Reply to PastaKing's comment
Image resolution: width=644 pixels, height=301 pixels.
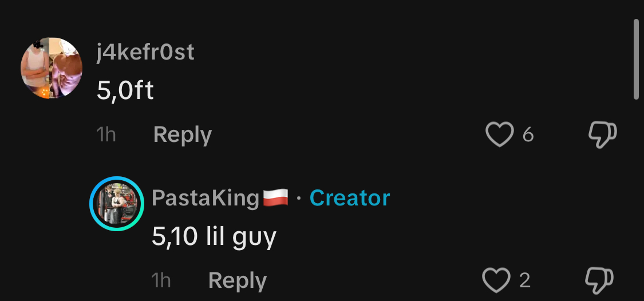238,281
